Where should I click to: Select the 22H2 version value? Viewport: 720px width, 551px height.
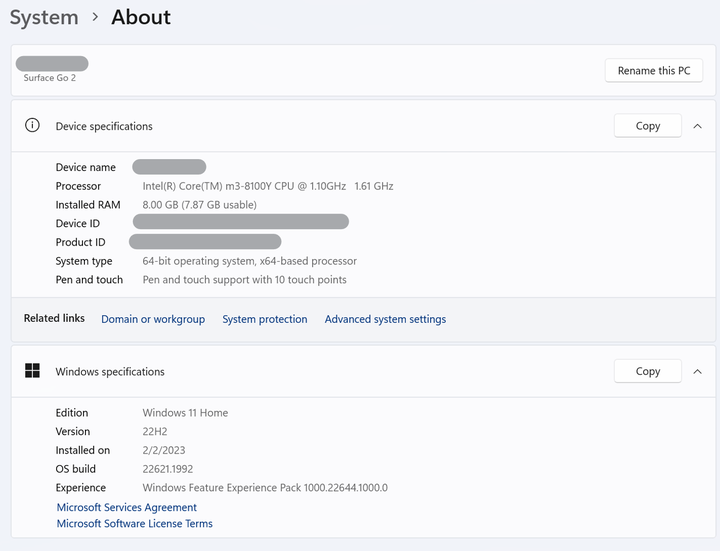(x=155, y=432)
